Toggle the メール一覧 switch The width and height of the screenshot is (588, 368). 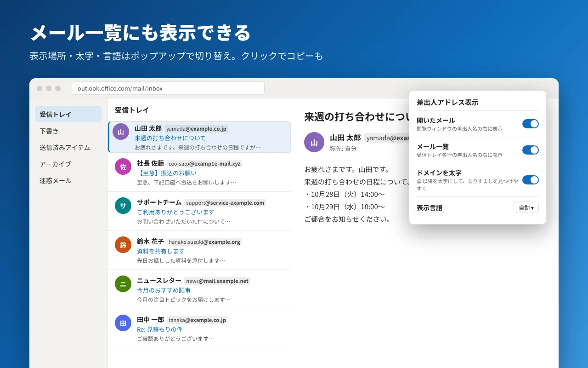pos(531,150)
